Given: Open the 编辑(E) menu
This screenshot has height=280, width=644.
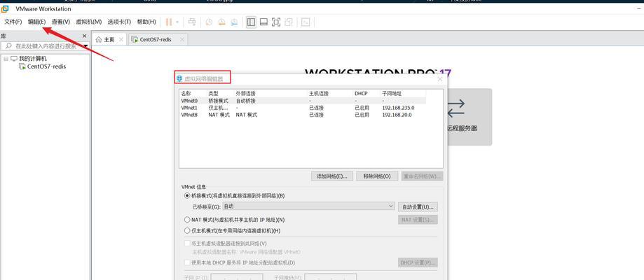Looking at the screenshot, I should pos(37,22).
